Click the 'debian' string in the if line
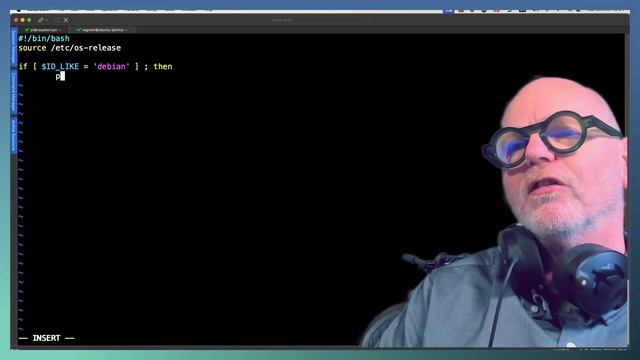The image size is (640, 360). (111, 67)
